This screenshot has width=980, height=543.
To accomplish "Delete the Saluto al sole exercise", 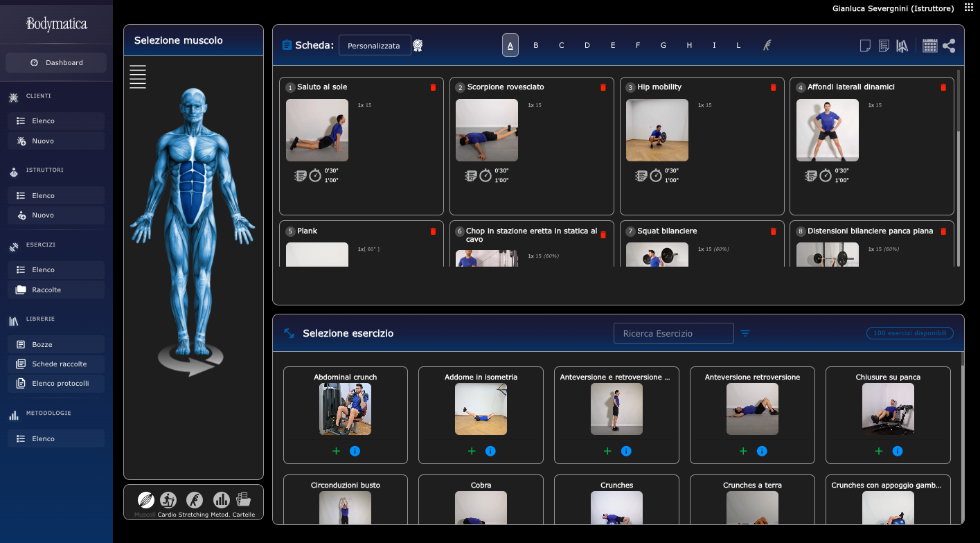I will (433, 87).
